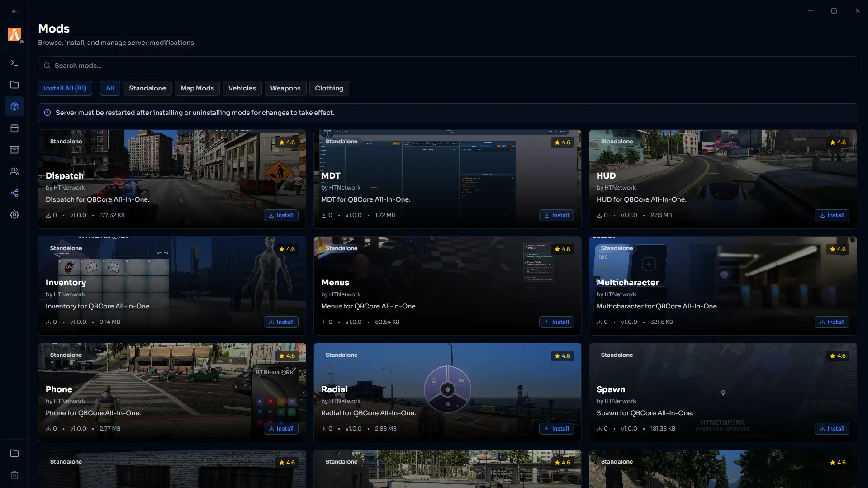
Task: Filter mods by Vehicles
Action: click(x=242, y=88)
